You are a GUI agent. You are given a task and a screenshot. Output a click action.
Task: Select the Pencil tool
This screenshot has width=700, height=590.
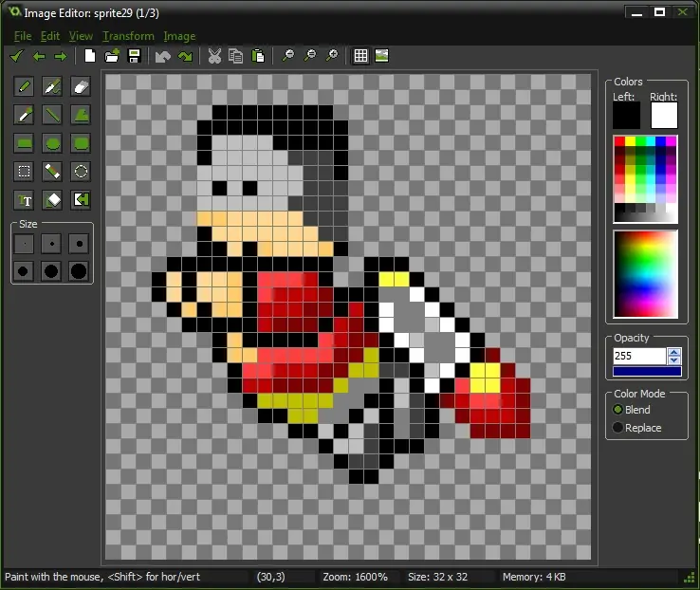(x=24, y=86)
